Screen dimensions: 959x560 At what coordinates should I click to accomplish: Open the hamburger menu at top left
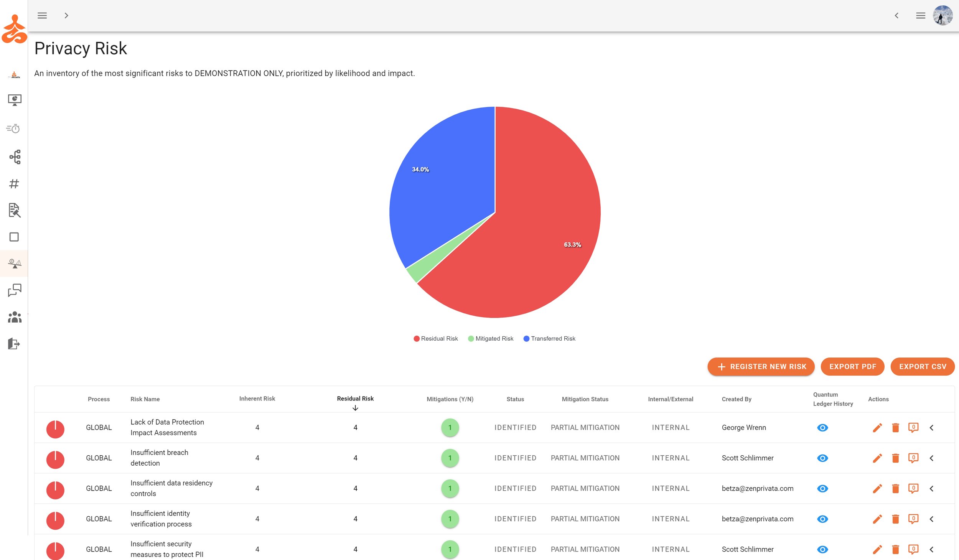click(x=42, y=16)
